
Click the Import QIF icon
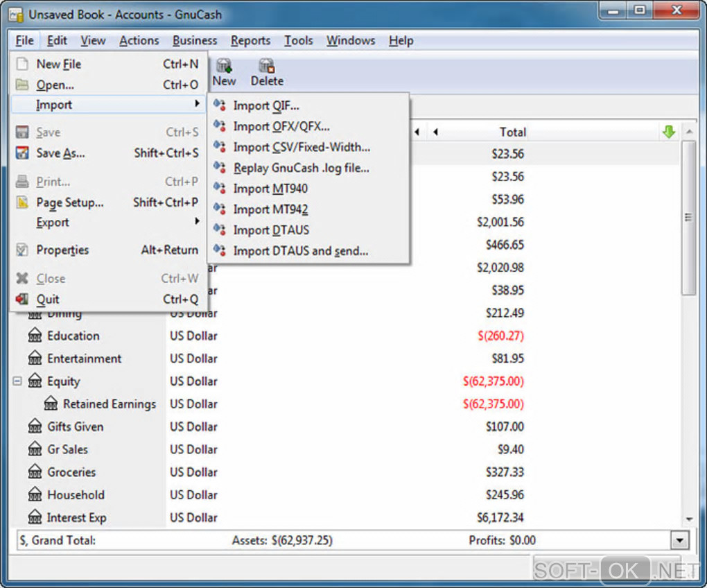[220, 105]
